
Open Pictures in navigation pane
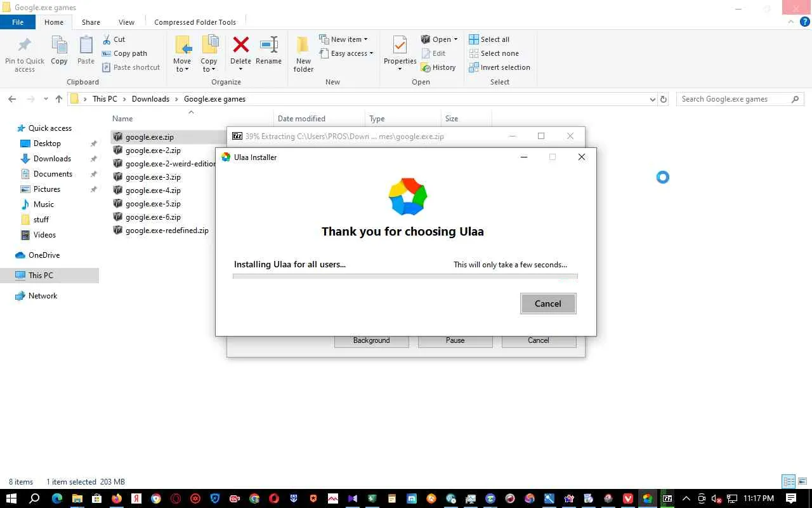click(x=47, y=189)
